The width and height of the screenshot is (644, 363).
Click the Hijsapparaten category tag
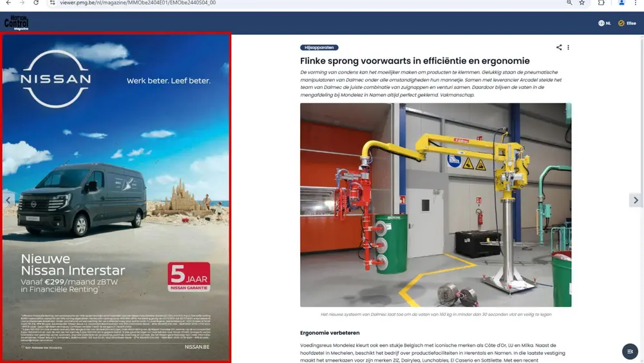tap(319, 48)
